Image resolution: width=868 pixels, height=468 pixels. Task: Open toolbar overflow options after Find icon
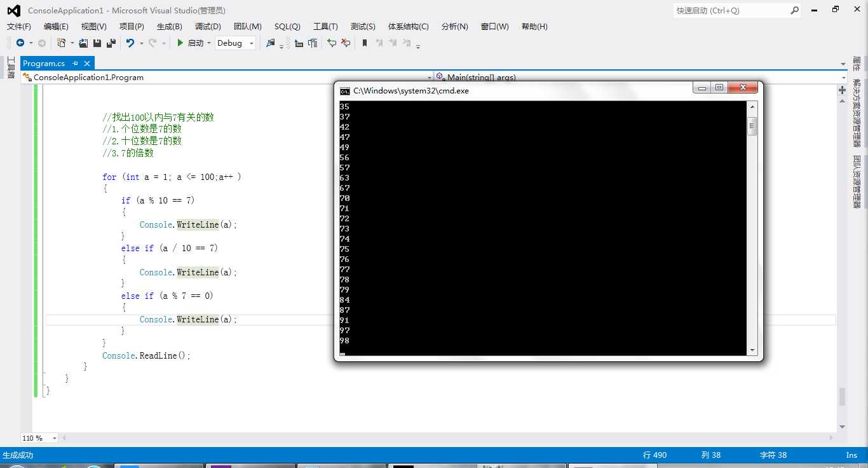[281, 45]
